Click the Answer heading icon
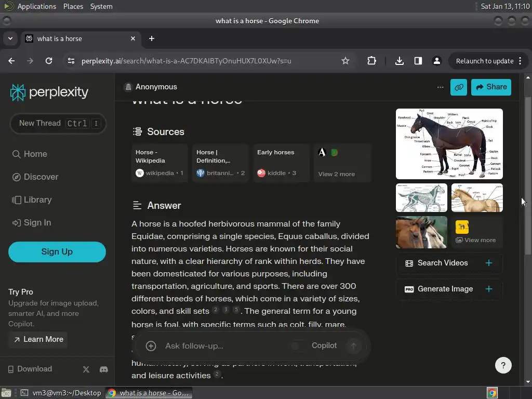The height and width of the screenshot is (399, 532). pos(137,205)
